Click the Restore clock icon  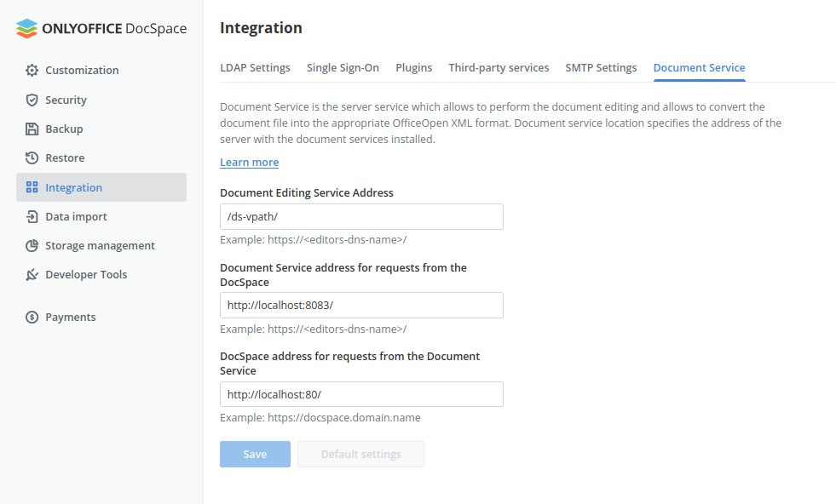pyautogui.click(x=32, y=157)
